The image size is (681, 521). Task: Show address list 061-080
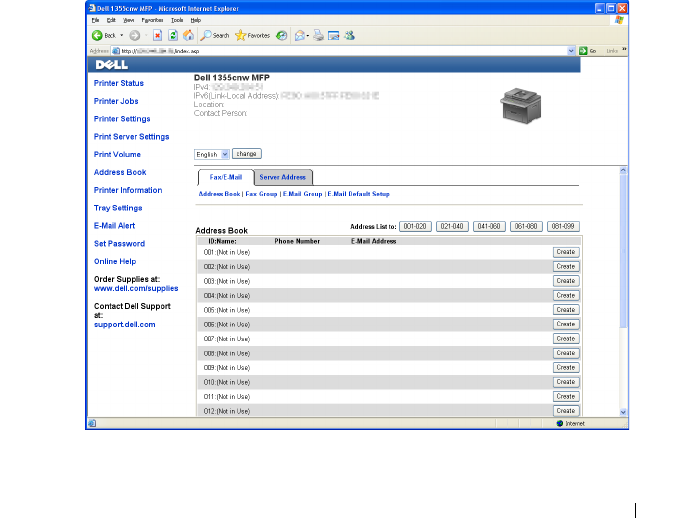coord(526,226)
